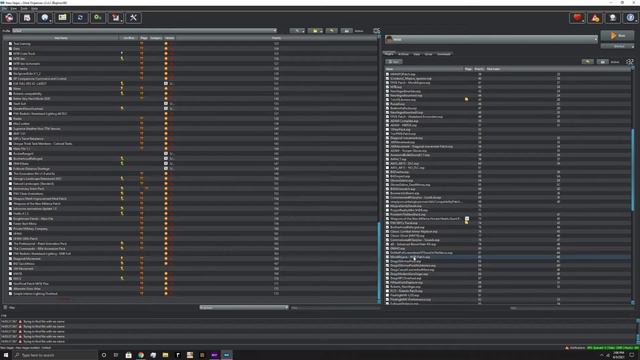Click the install mod from archive icon
Viewport: 640px width, 360px height.
(x=27, y=18)
